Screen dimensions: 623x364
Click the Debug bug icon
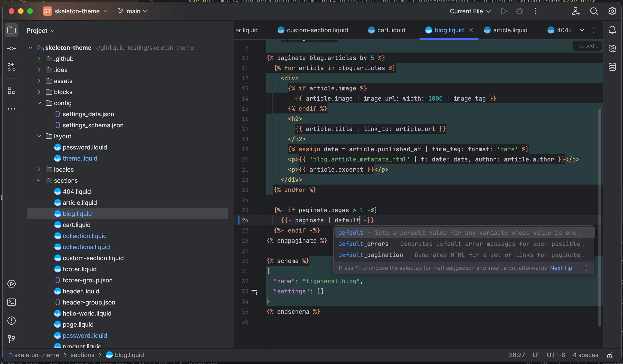point(519,11)
